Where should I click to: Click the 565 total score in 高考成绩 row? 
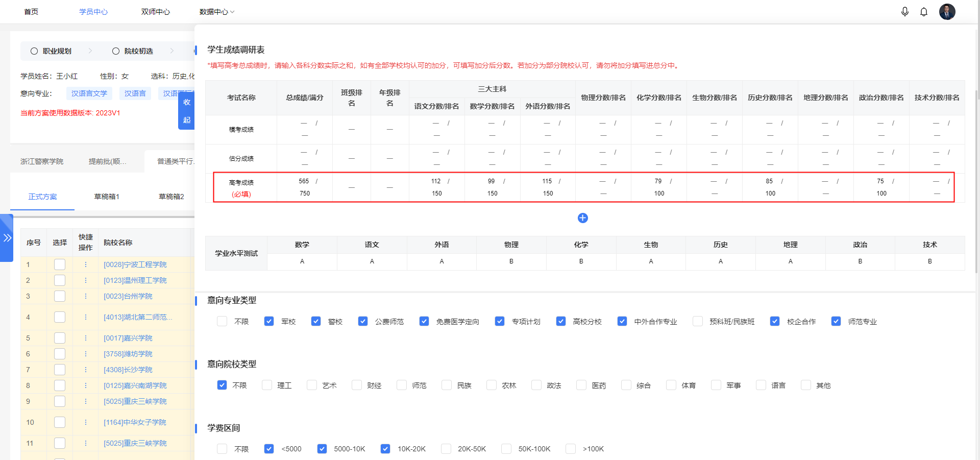[x=303, y=181]
